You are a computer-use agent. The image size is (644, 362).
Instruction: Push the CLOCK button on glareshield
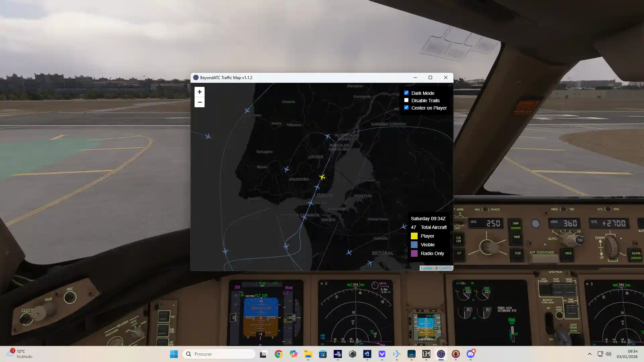25,319
